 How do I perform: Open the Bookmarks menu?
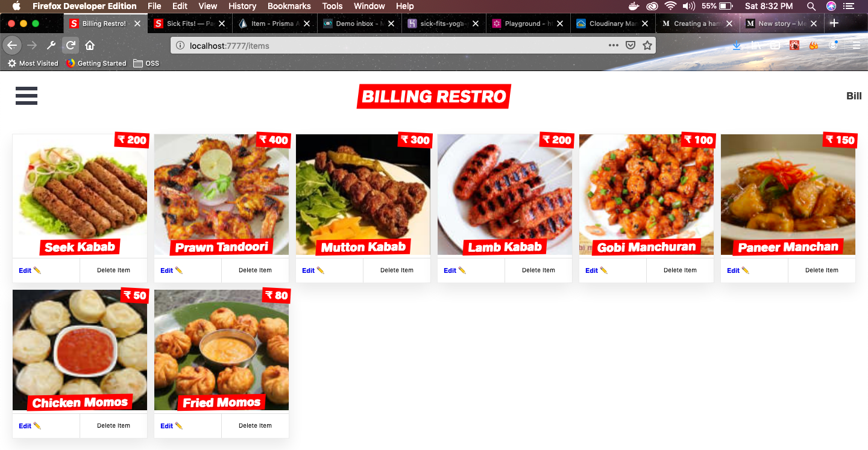click(x=289, y=6)
